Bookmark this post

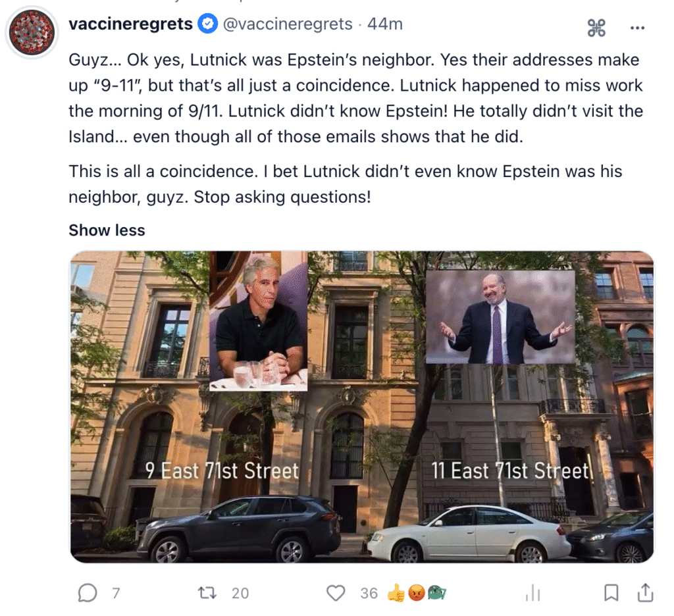tap(611, 593)
